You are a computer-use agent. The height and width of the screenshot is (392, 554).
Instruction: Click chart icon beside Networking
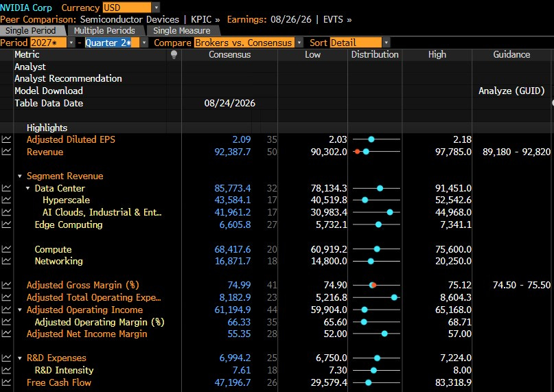click(x=6, y=261)
